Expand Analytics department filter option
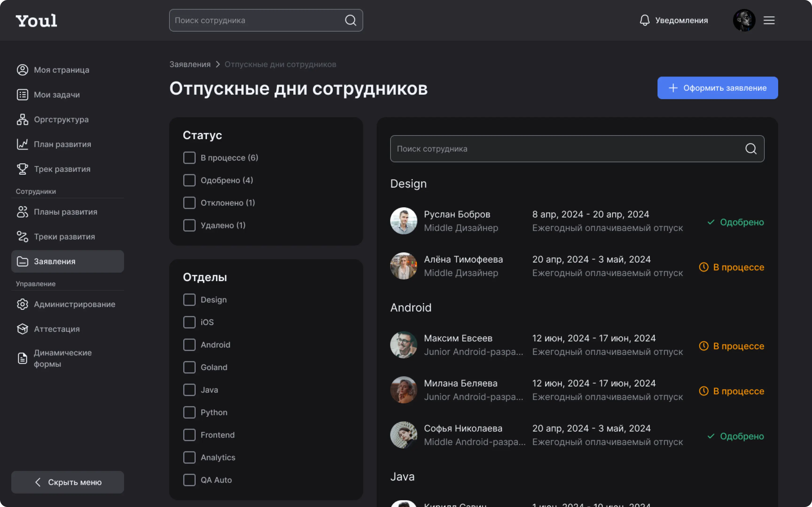This screenshot has width=812, height=507. 189,457
